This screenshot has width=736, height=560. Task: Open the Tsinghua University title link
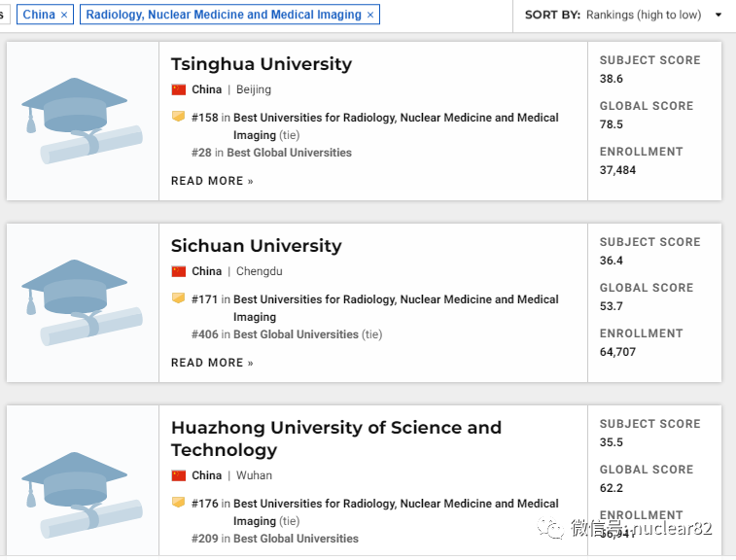coord(262,64)
